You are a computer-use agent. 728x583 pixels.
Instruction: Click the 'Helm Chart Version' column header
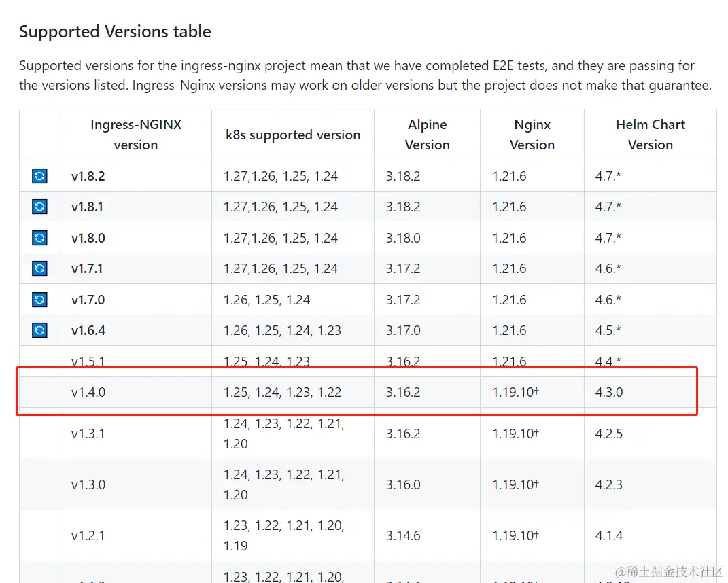coord(650,135)
